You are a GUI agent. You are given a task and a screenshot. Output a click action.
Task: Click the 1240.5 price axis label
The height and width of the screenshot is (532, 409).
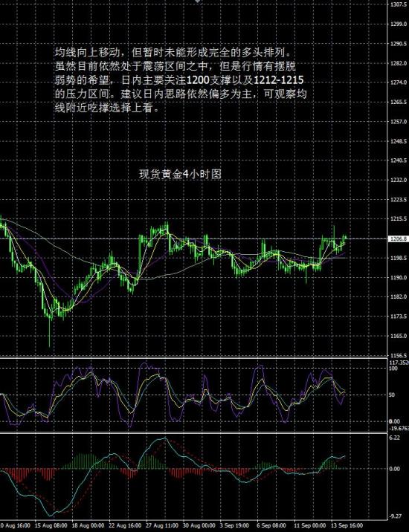pos(399,160)
